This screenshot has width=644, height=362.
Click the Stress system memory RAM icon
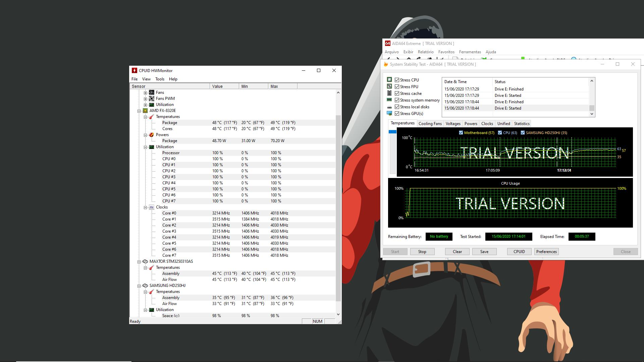click(x=389, y=100)
